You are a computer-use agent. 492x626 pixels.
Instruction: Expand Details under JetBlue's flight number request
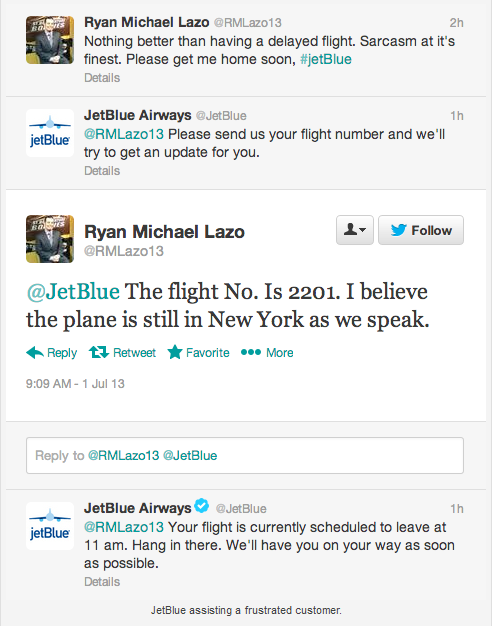click(x=102, y=170)
